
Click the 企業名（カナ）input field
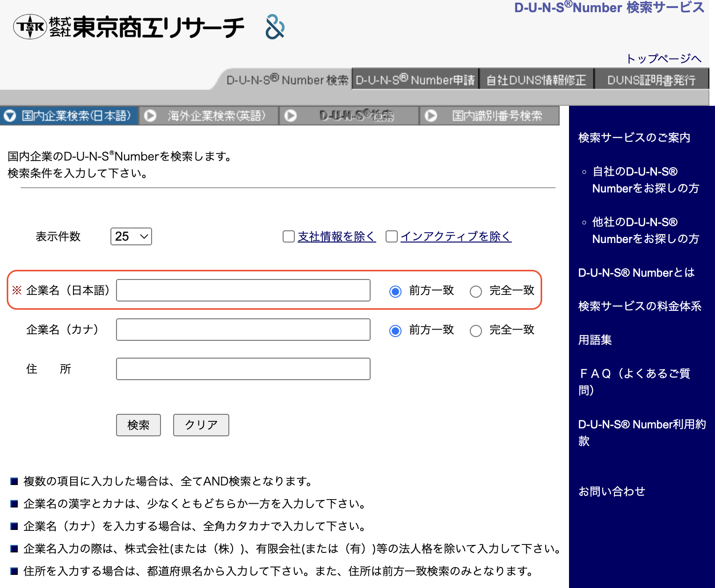(243, 330)
